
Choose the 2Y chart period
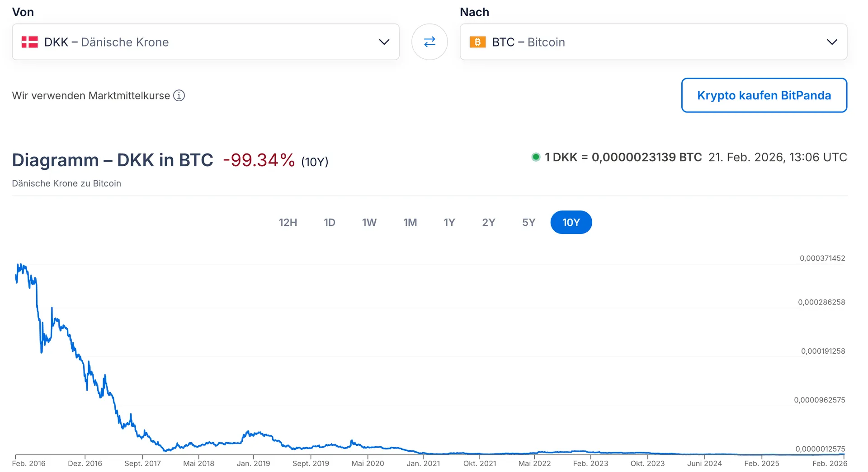point(488,222)
